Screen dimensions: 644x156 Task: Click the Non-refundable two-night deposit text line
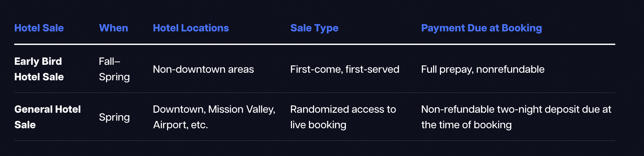(x=516, y=109)
